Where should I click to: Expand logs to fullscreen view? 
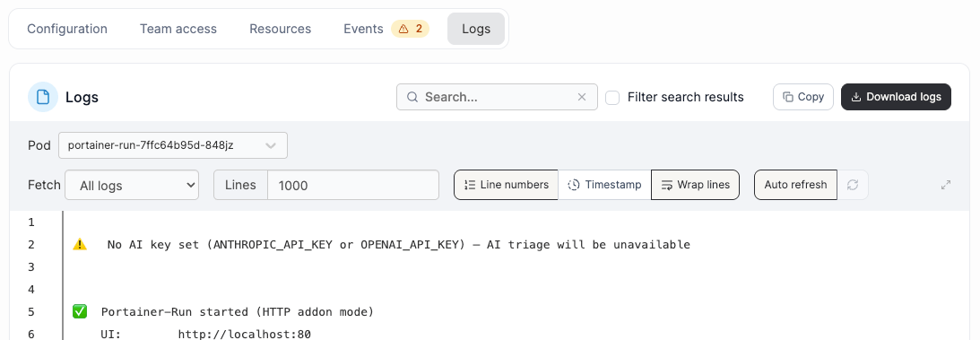tap(946, 185)
